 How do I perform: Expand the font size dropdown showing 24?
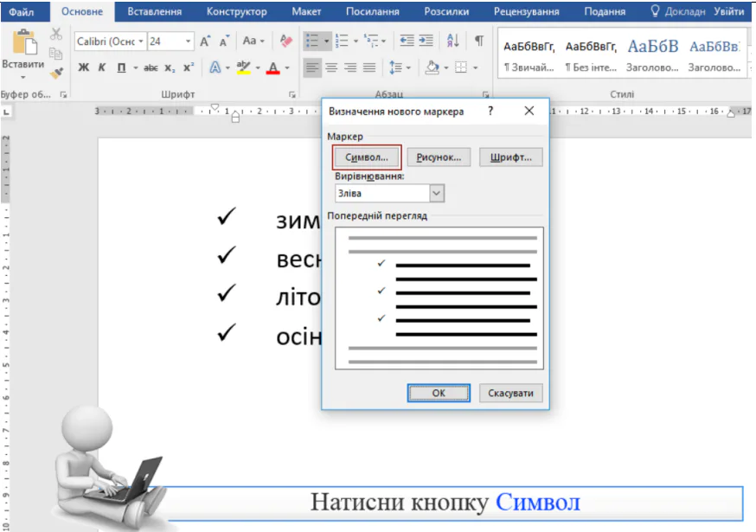click(189, 42)
